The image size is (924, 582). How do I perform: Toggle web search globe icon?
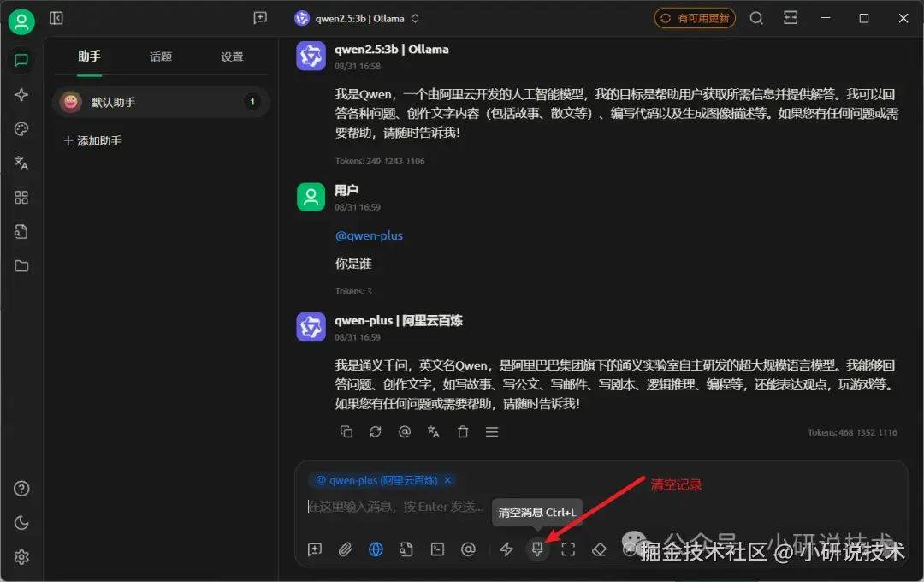(376, 549)
